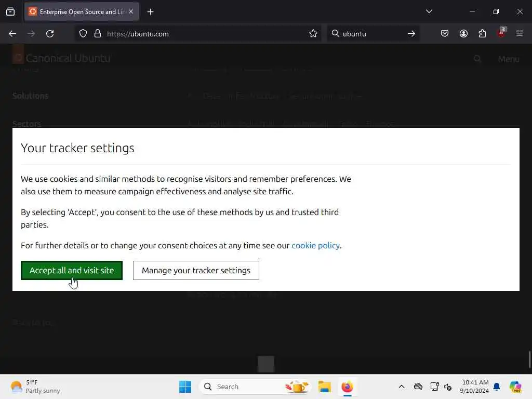The width and height of the screenshot is (532, 399).
Task: Open File Explorer from taskbar
Action: click(x=324, y=387)
